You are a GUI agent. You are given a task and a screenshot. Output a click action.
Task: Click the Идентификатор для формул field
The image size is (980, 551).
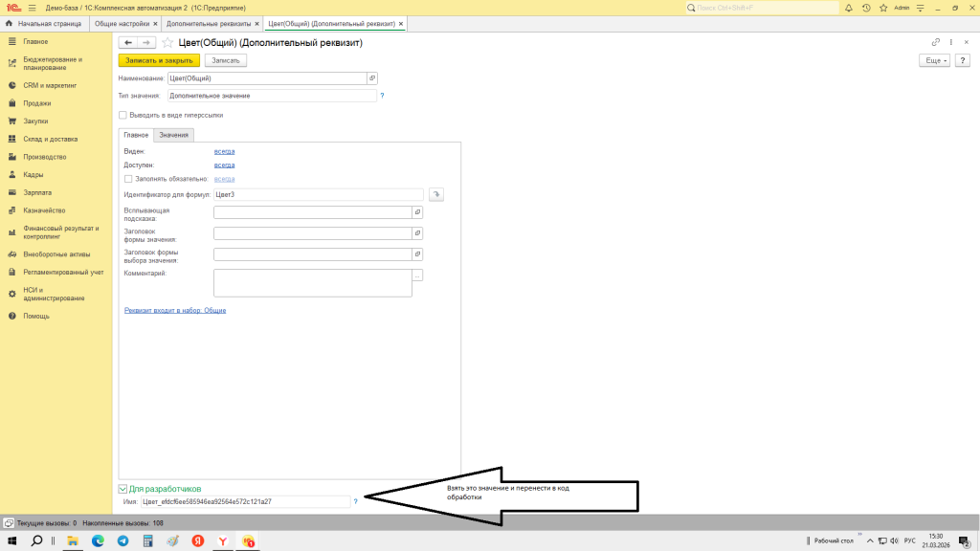pyautogui.click(x=319, y=195)
